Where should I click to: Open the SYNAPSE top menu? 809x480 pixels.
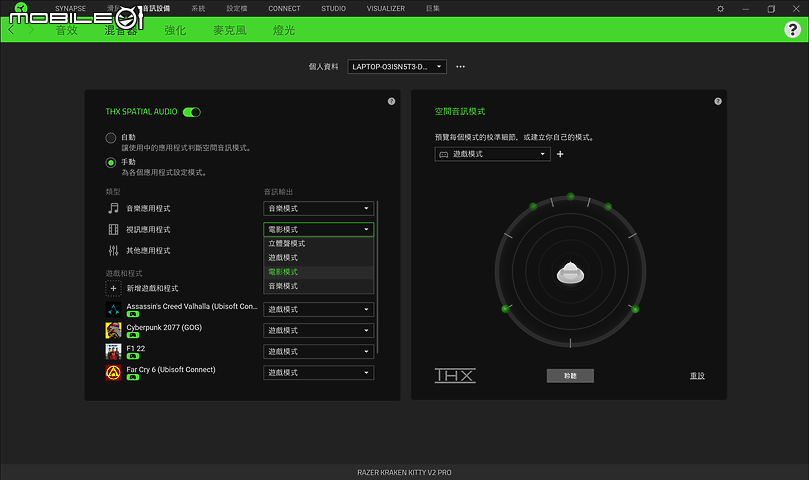coord(71,8)
